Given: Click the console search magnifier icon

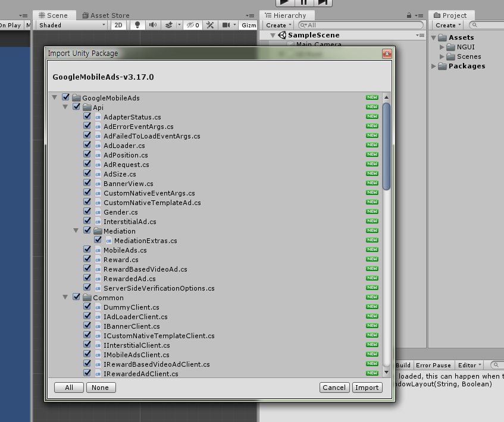Looking at the screenshot, I should [496, 365].
